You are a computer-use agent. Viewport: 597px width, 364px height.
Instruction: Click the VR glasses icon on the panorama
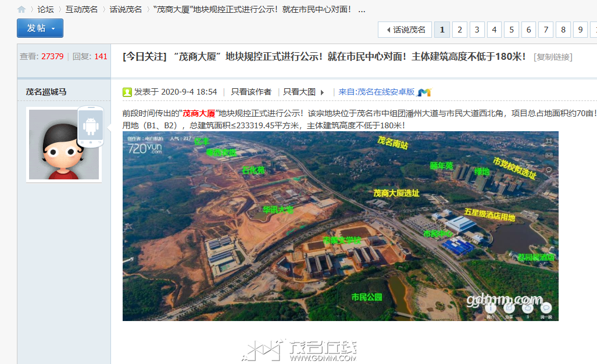click(548, 156)
